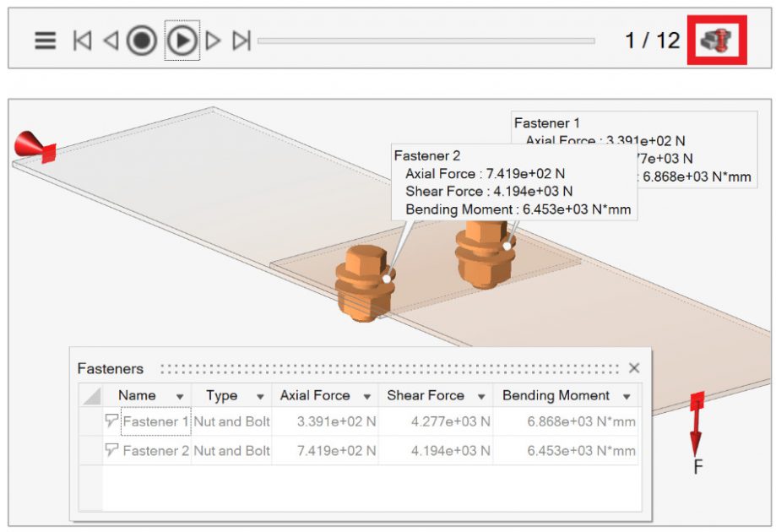Close the Fasteners table panel
Screen dimensions: 776x532
coord(634,368)
